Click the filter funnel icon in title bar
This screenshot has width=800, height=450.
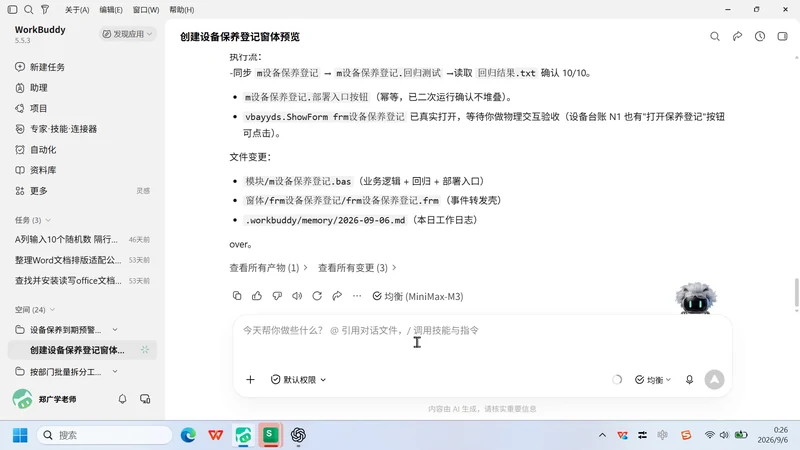pyautogui.click(x=45, y=9)
